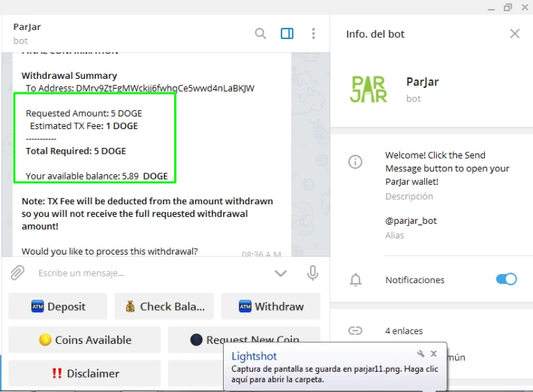Open the 4 enlaces shared links
The width and height of the screenshot is (533, 392).
[x=404, y=331]
